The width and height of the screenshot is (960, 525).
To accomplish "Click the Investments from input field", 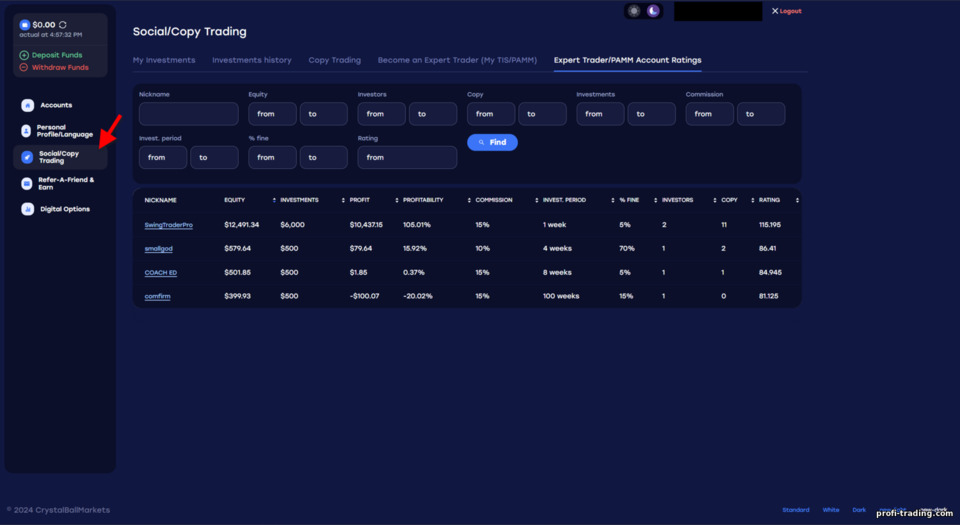I will [x=600, y=114].
